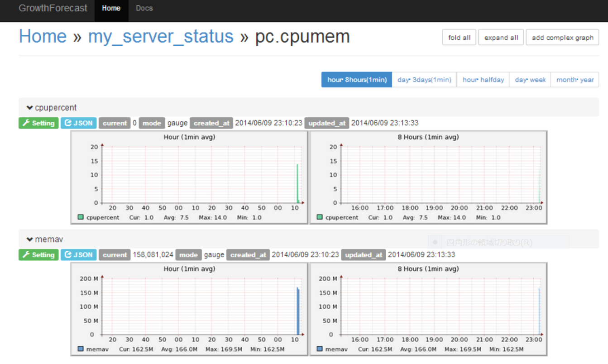Viewport: 608px width, 364px height.
Task: Enable the month year time range
Action: (574, 79)
